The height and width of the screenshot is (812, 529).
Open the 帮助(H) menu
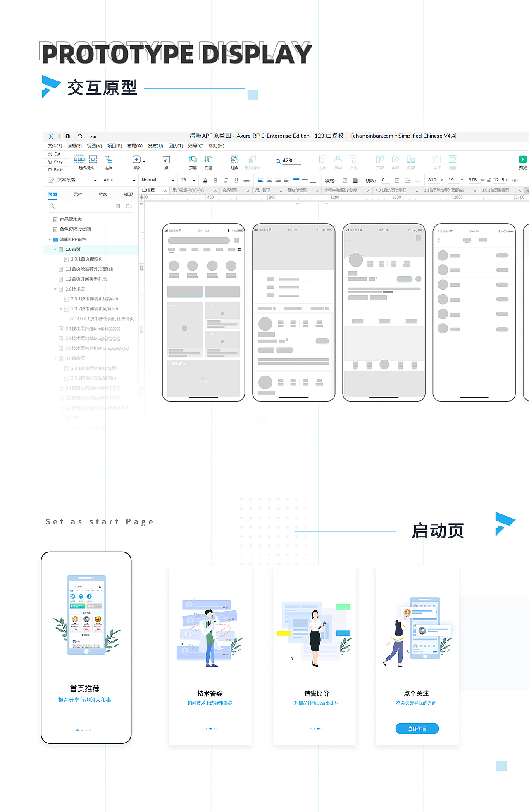pos(216,146)
